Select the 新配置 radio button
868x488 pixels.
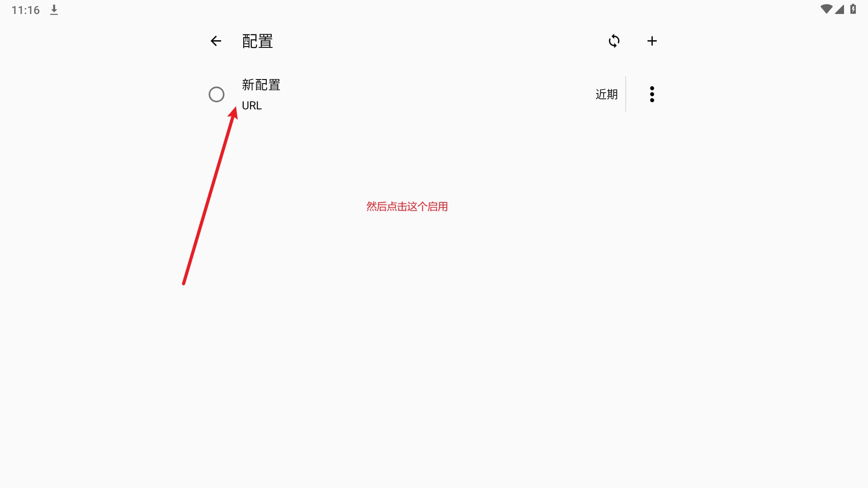coord(217,94)
